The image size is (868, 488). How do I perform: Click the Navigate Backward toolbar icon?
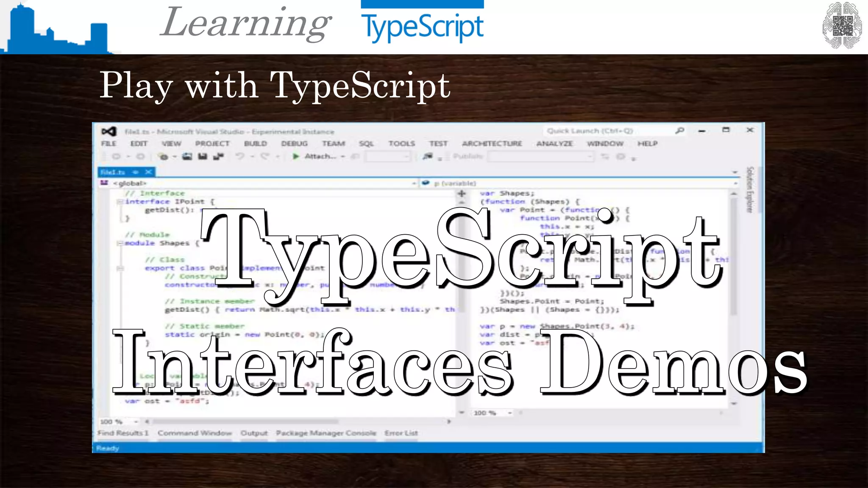116,156
